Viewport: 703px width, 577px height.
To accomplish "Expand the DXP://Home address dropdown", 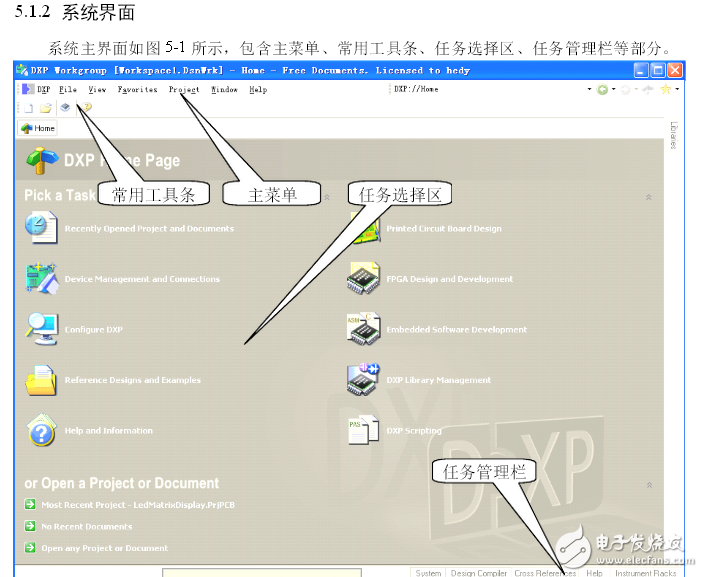I will point(589,89).
